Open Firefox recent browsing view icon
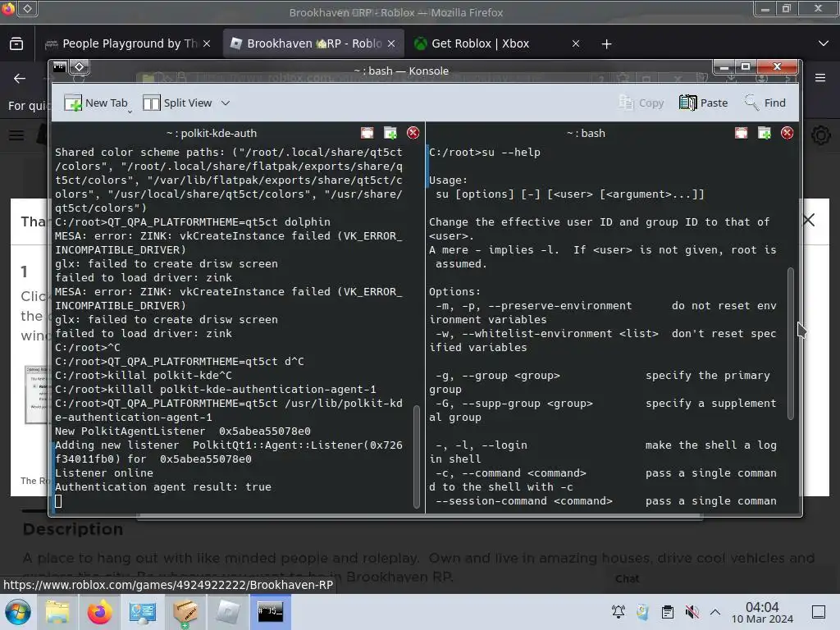The height and width of the screenshot is (630, 840). [16, 43]
